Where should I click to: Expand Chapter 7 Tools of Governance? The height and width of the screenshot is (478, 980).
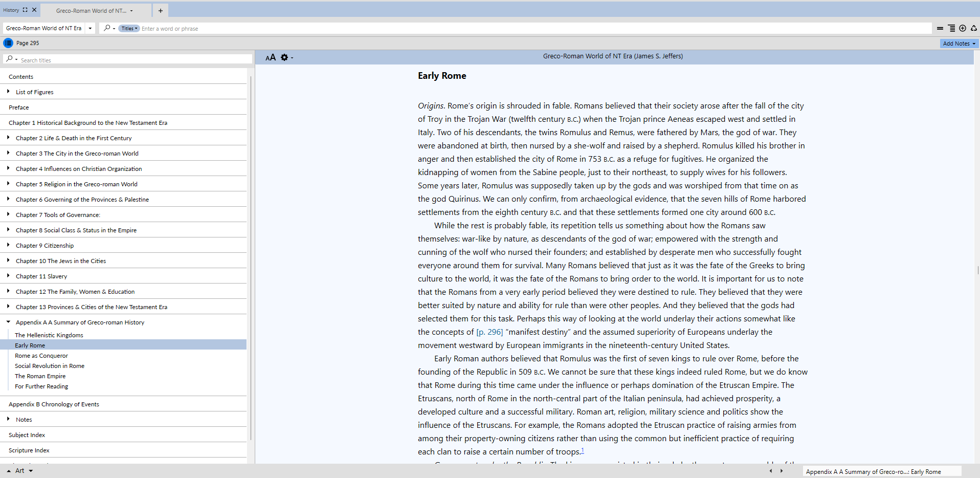point(8,214)
